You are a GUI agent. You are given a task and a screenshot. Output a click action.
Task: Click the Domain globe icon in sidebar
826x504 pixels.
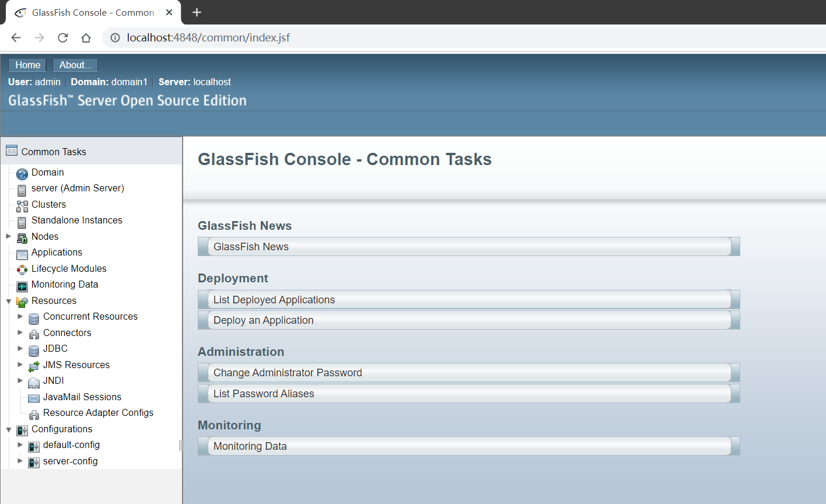click(22, 173)
